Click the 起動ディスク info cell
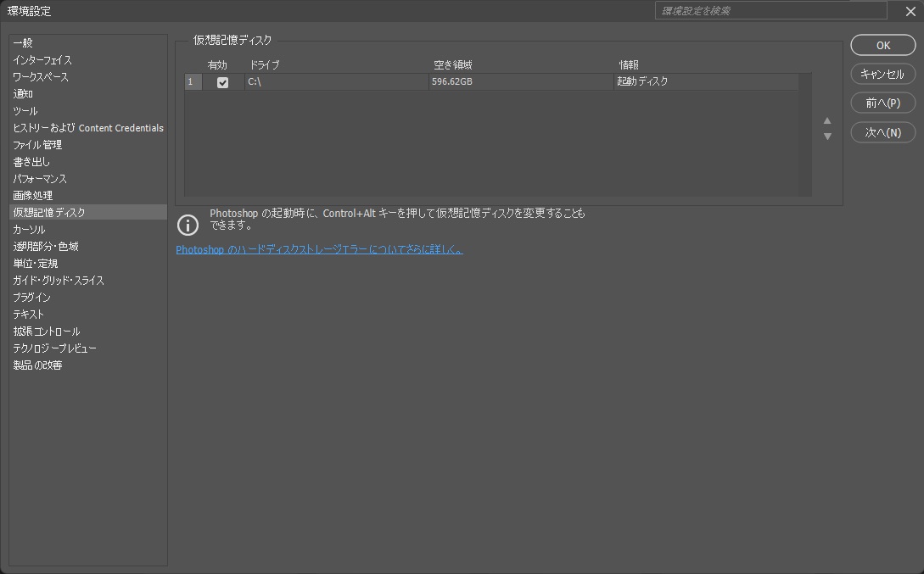This screenshot has height=574, width=924. click(x=706, y=82)
